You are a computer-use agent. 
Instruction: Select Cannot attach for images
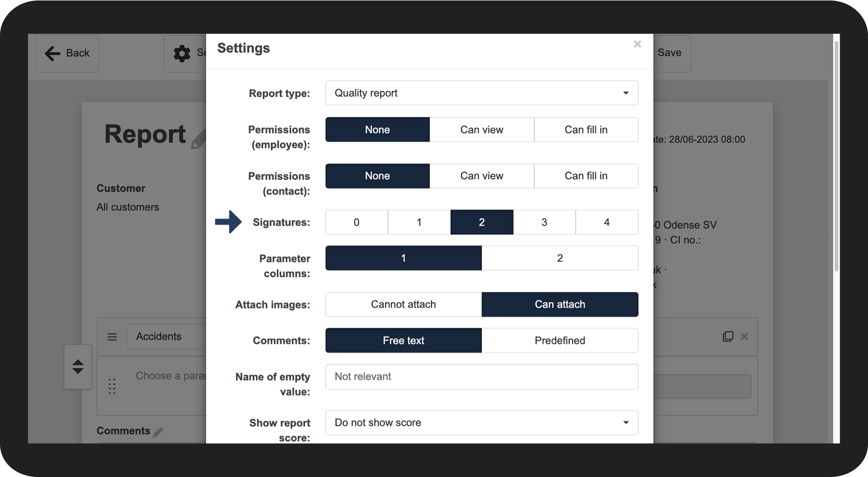[x=403, y=305]
